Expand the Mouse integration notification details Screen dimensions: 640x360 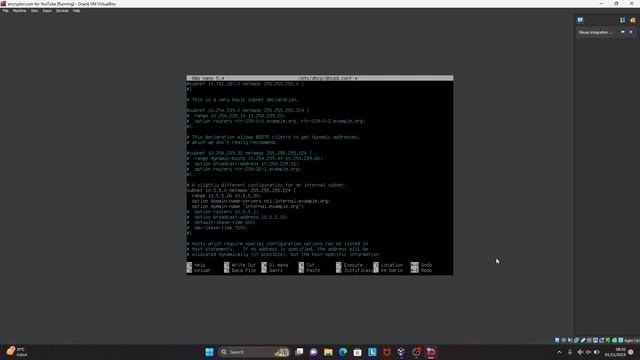tap(623, 32)
